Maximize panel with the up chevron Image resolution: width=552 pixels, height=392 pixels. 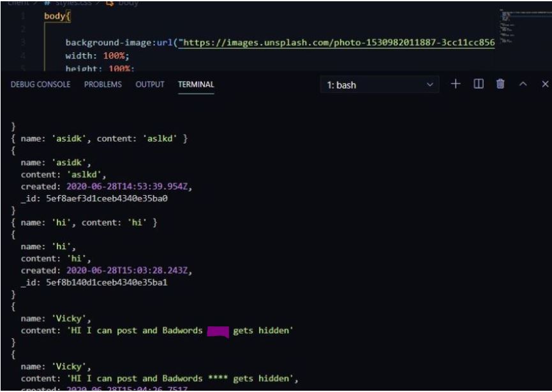pyautogui.click(x=523, y=83)
